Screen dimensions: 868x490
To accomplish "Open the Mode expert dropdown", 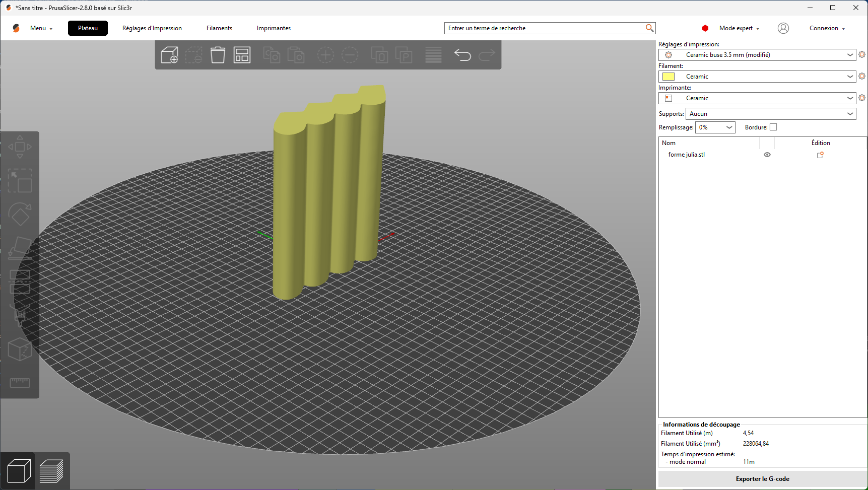I will [x=739, y=28].
